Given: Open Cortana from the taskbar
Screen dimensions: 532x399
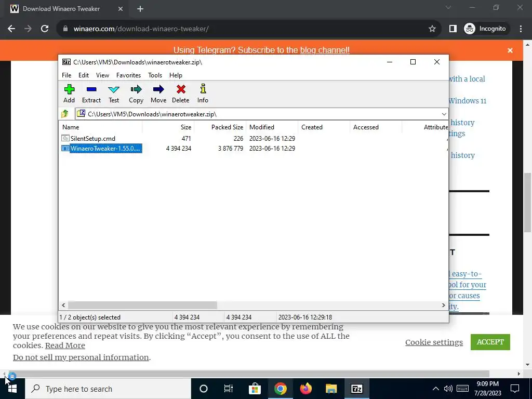Looking at the screenshot, I should [203, 389].
